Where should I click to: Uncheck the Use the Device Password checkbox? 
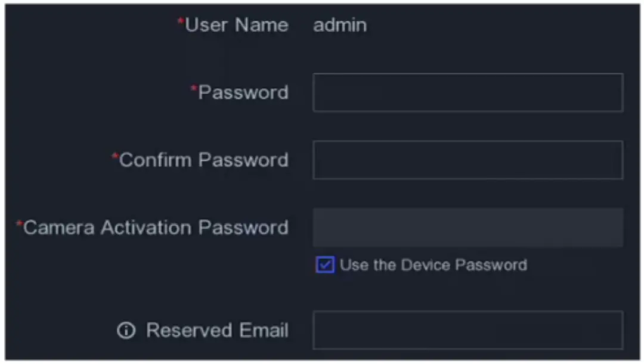tap(325, 265)
